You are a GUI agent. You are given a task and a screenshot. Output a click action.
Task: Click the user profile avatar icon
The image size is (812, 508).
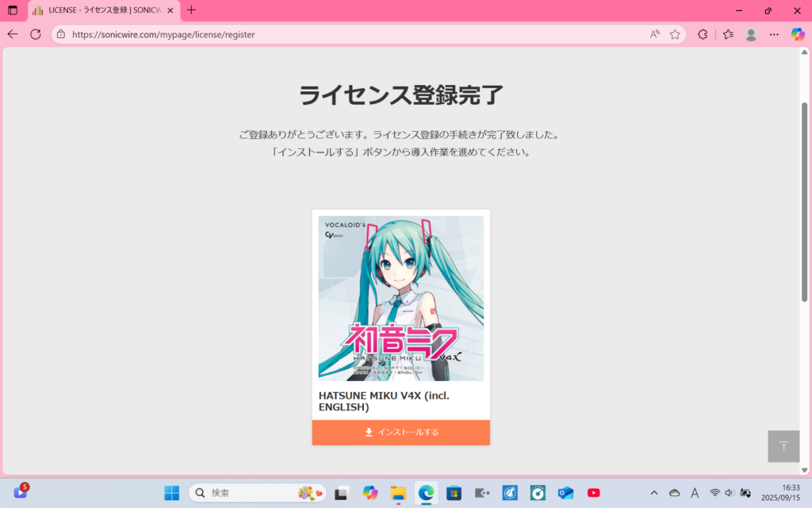click(x=751, y=34)
